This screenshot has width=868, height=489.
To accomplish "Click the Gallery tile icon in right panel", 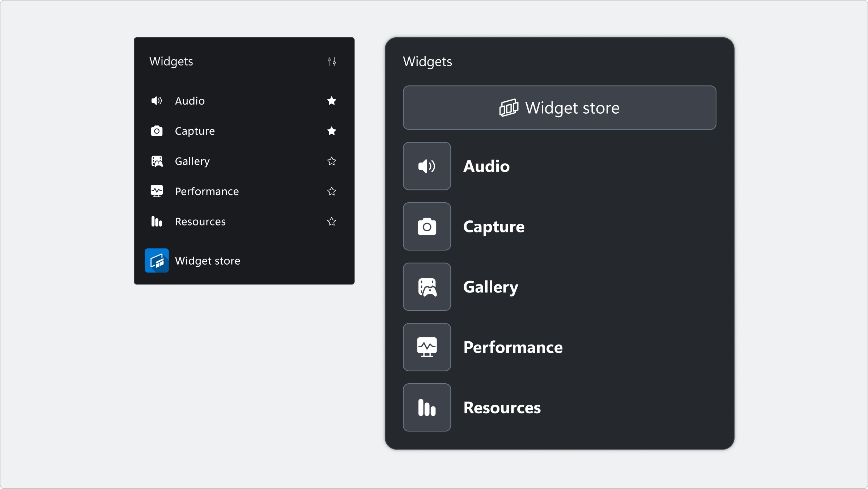I will (x=427, y=287).
